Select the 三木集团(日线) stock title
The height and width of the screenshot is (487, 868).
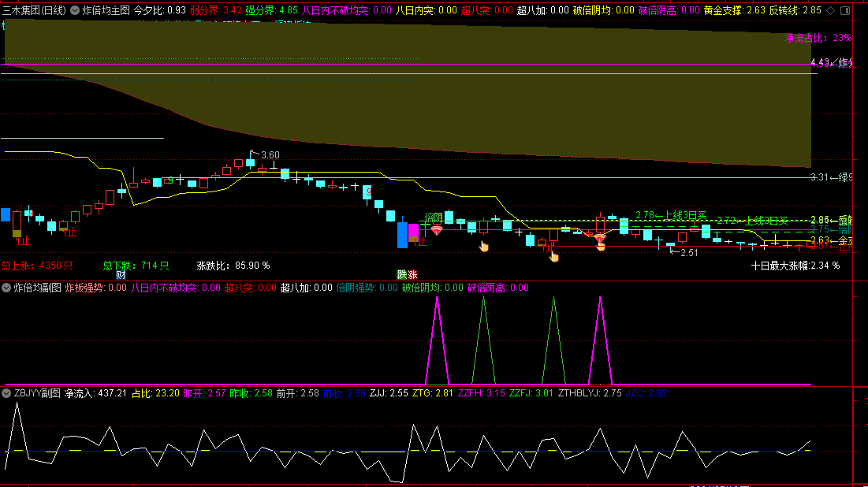point(34,11)
